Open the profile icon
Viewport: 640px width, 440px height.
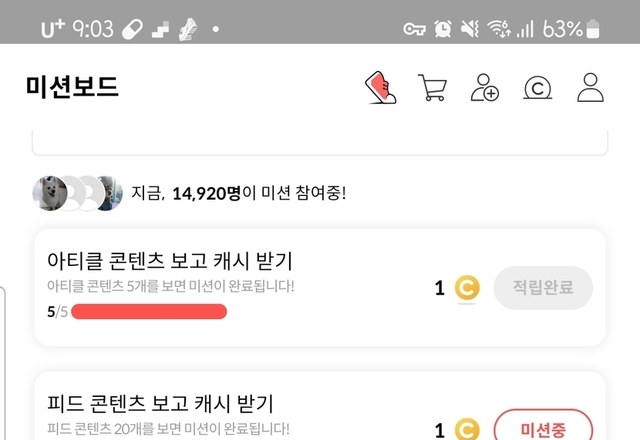591,87
